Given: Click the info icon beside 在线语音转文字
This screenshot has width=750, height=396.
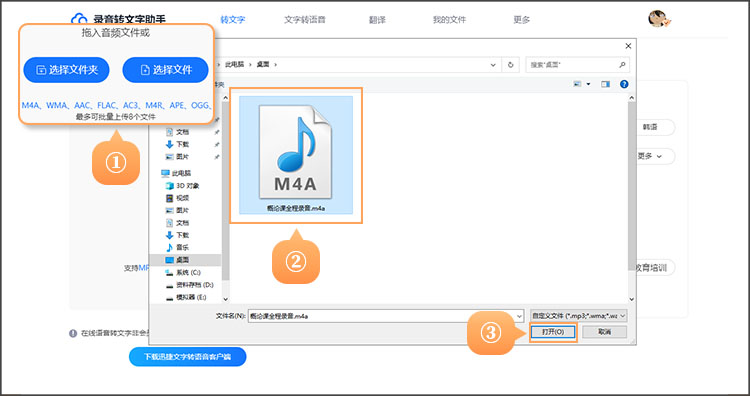Looking at the screenshot, I should tap(73, 333).
